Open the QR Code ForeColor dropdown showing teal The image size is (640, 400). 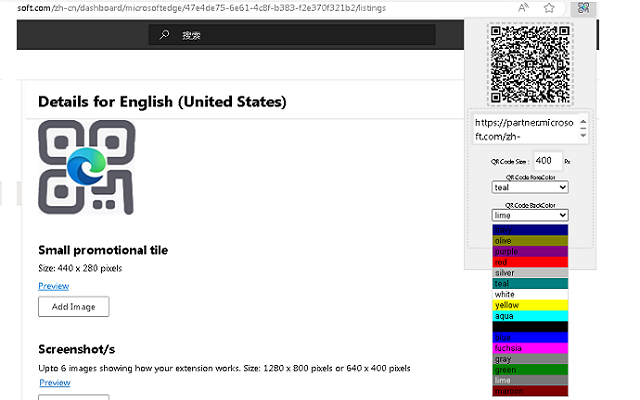530,187
